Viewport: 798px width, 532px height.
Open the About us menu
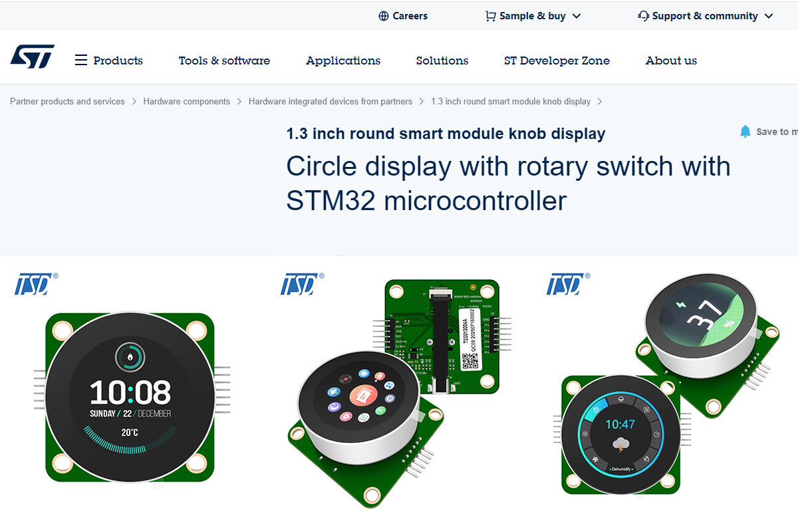coord(671,61)
